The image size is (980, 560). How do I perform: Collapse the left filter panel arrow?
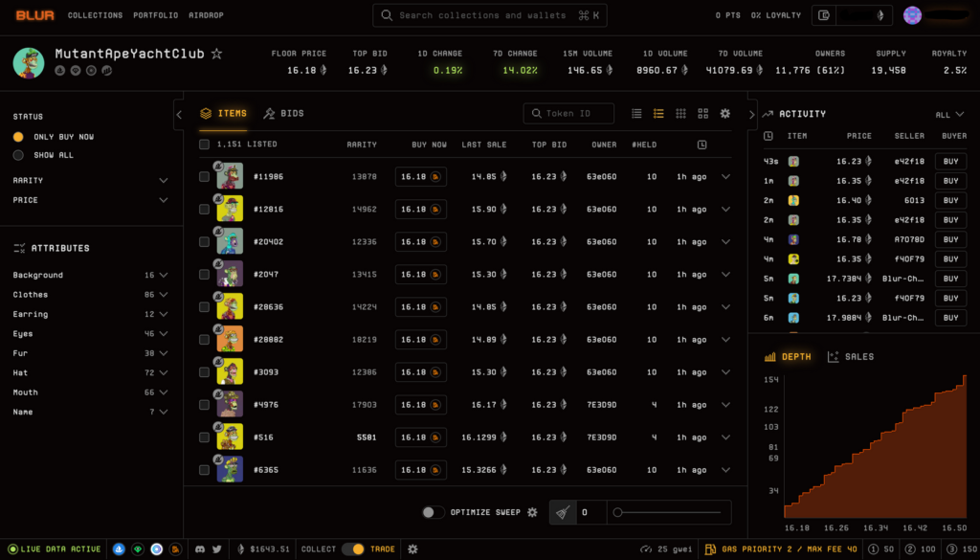point(179,114)
